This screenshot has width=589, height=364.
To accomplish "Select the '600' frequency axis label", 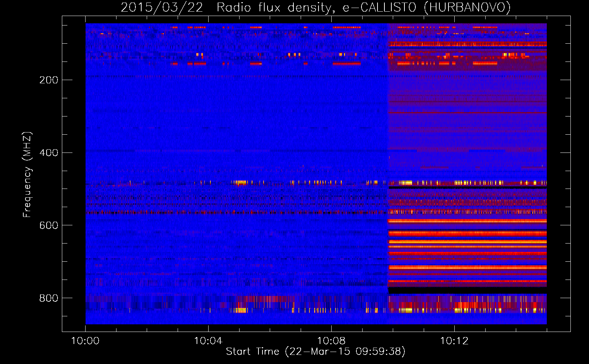I will [x=49, y=226].
